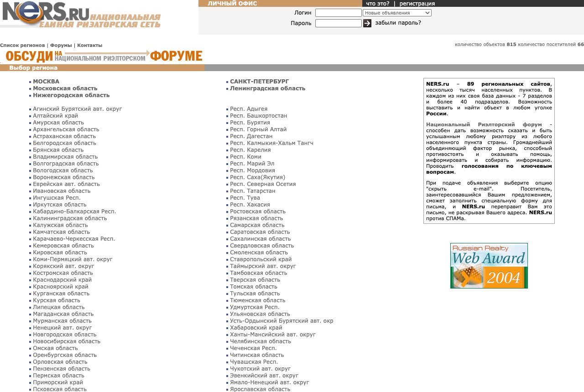
Task: Open Ярославская область region
Action: (x=260, y=389)
